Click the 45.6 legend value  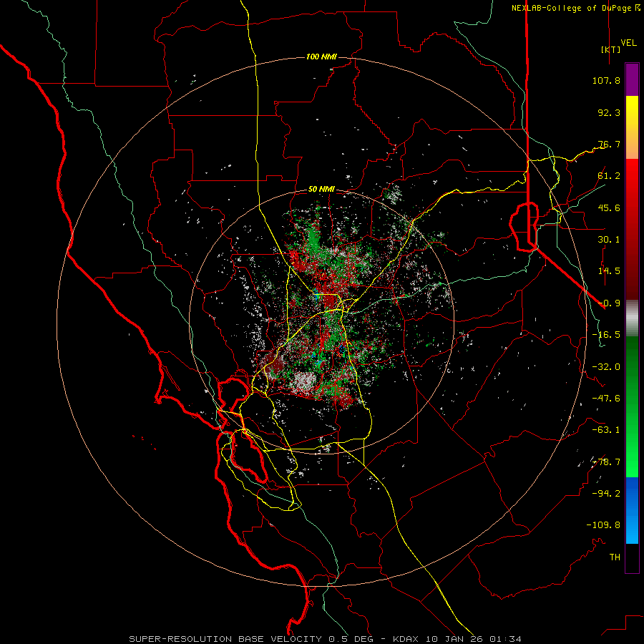click(609, 208)
